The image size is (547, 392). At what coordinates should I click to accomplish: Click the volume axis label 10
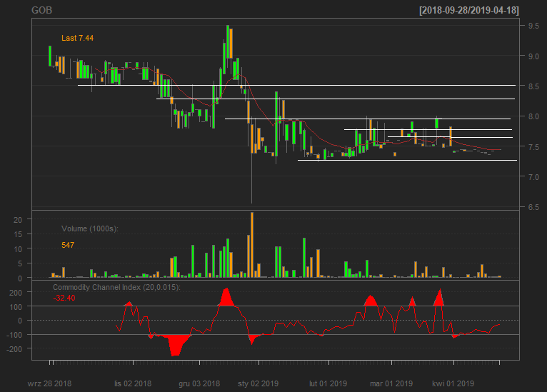[x=18, y=249]
